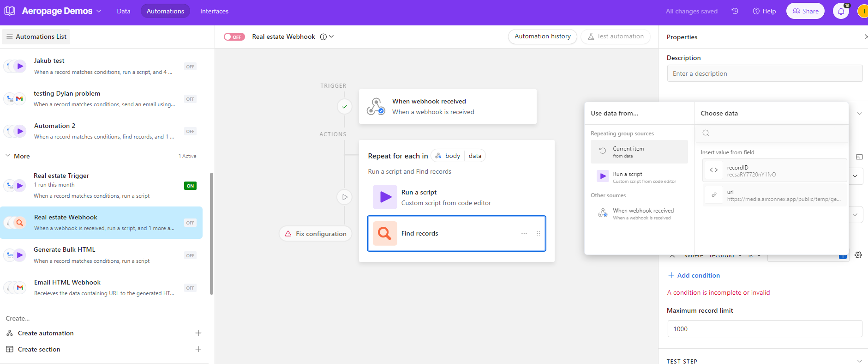This screenshot has width=868, height=364.
Task: Click the code icon beside recordID field
Action: (714, 170)
